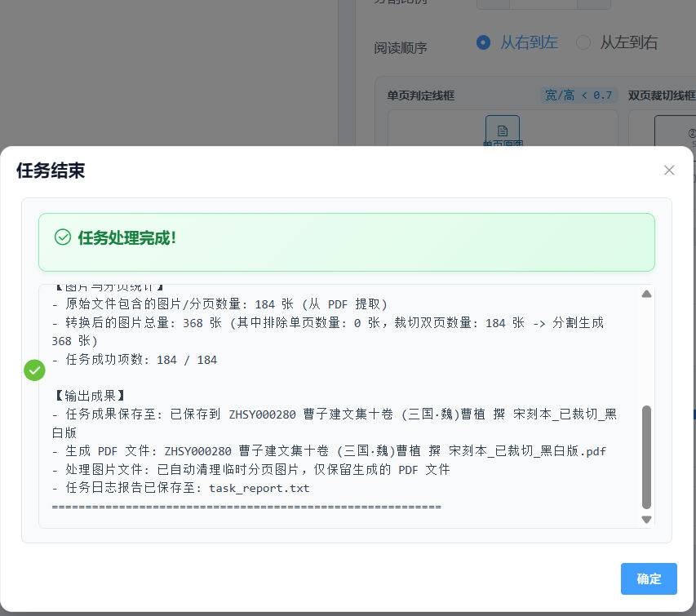Click the check-circle icon beside 任务处理完成
The height and width of the screenshot is (616, 696).
[x=63, y=237]
